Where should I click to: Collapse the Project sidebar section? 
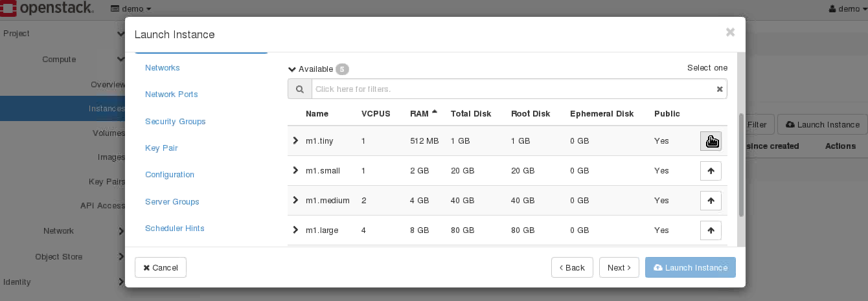(120, 34)
